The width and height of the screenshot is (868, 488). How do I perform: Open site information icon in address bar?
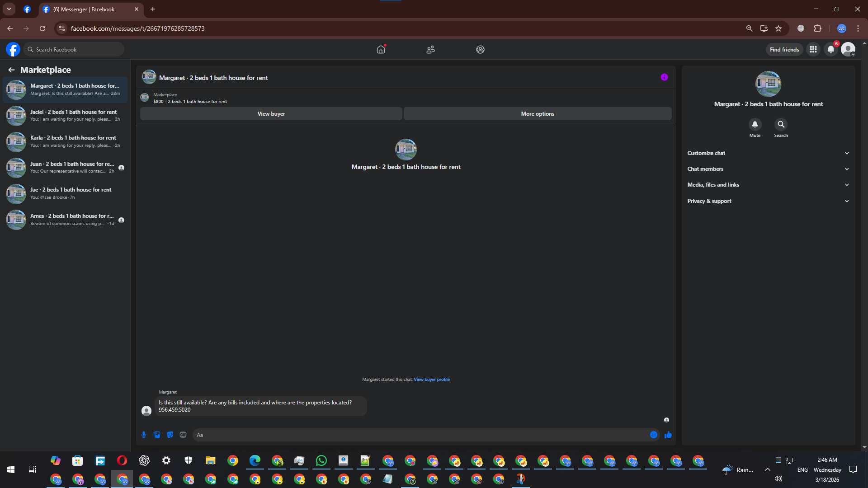[x=62, y=28]
